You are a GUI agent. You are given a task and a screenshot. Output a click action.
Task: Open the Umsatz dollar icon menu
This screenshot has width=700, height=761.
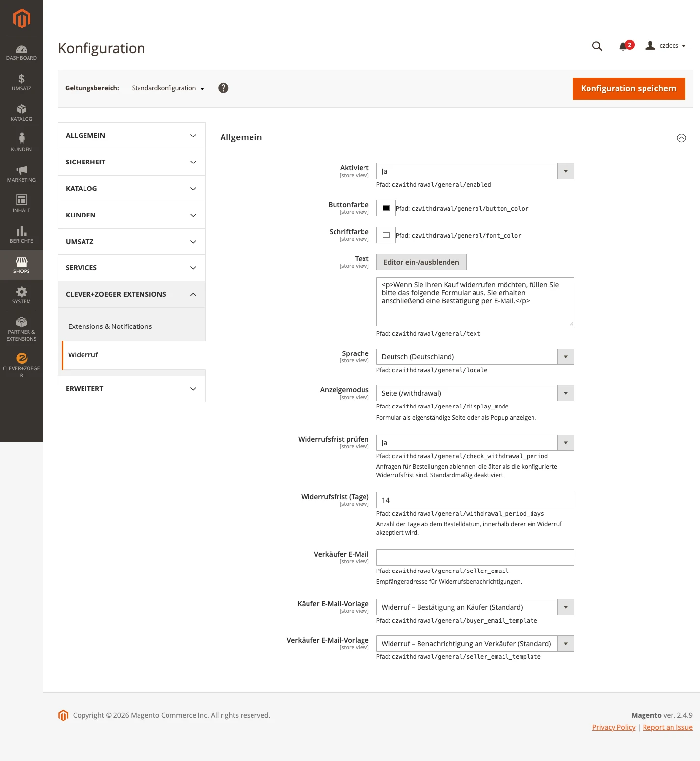pos(22,82)
